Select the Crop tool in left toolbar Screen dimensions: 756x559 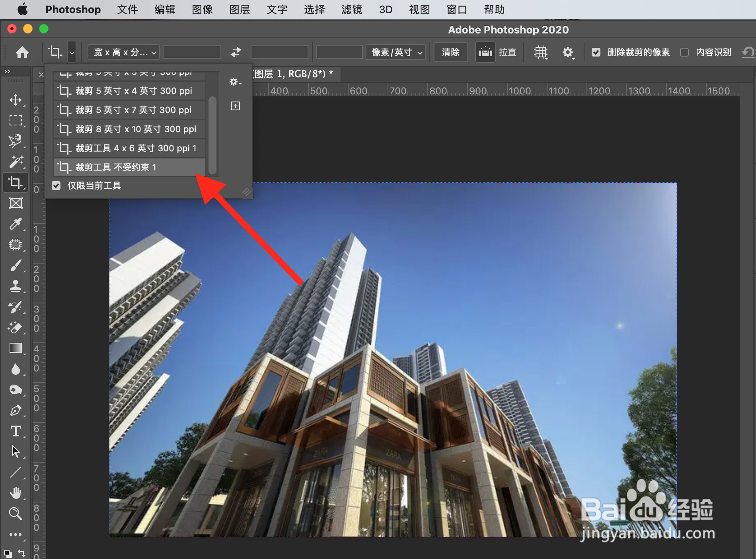[x=16, y=182]
